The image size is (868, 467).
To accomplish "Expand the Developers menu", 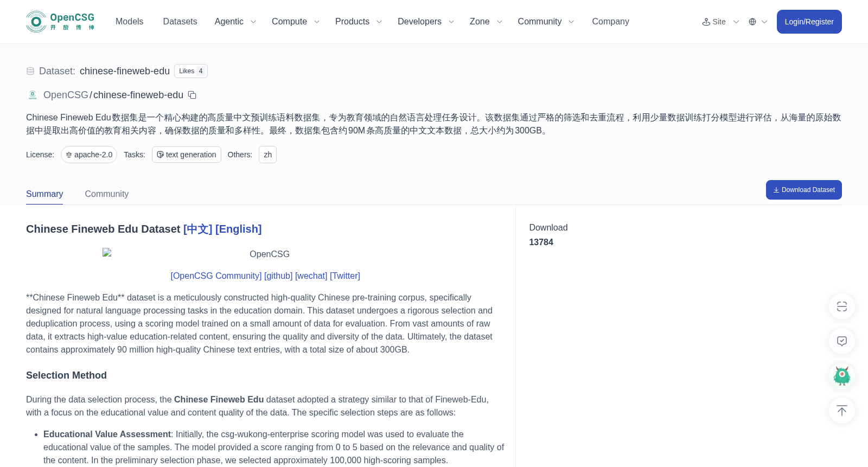I will [x=426, y=22].
